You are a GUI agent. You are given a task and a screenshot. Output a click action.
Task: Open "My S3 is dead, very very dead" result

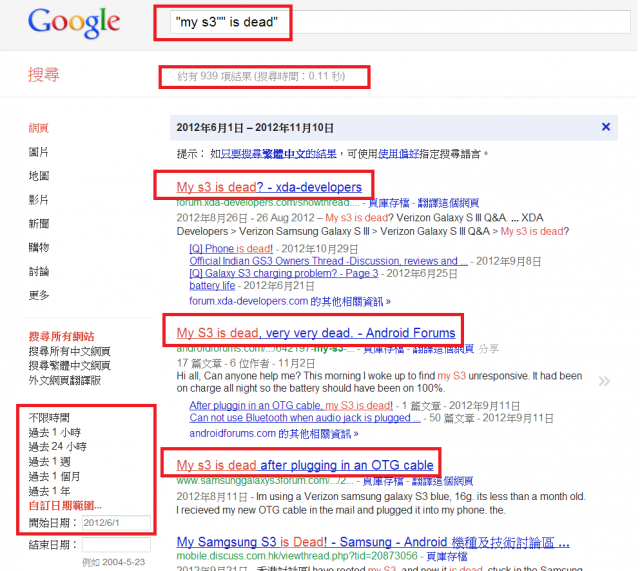(x=316, y=333)
